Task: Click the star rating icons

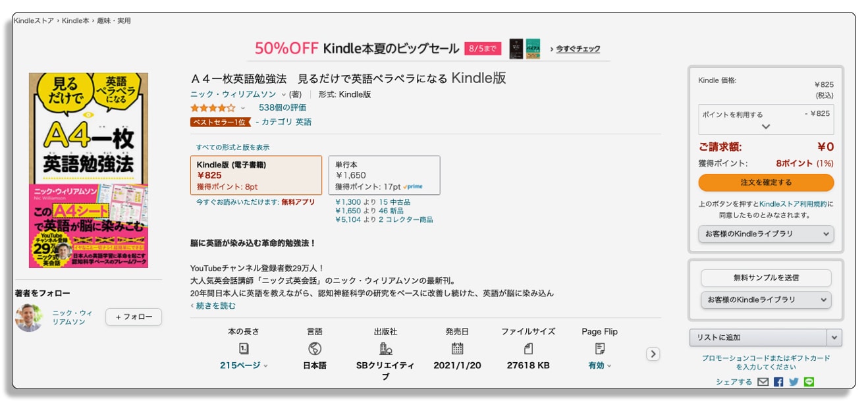Action: [213, 107]
